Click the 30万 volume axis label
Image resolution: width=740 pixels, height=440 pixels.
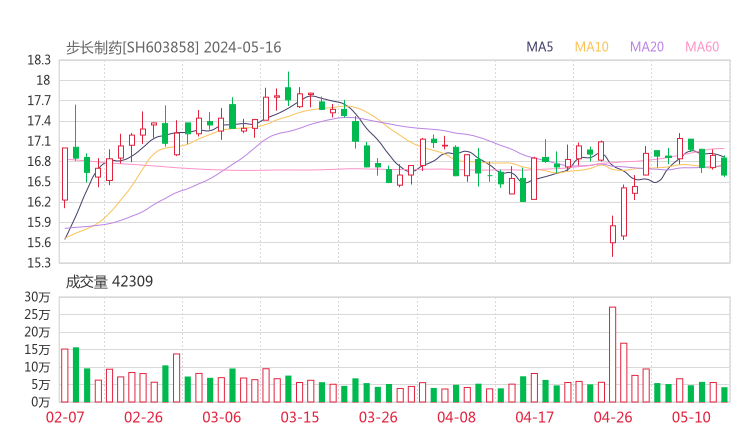click(37, 297)
